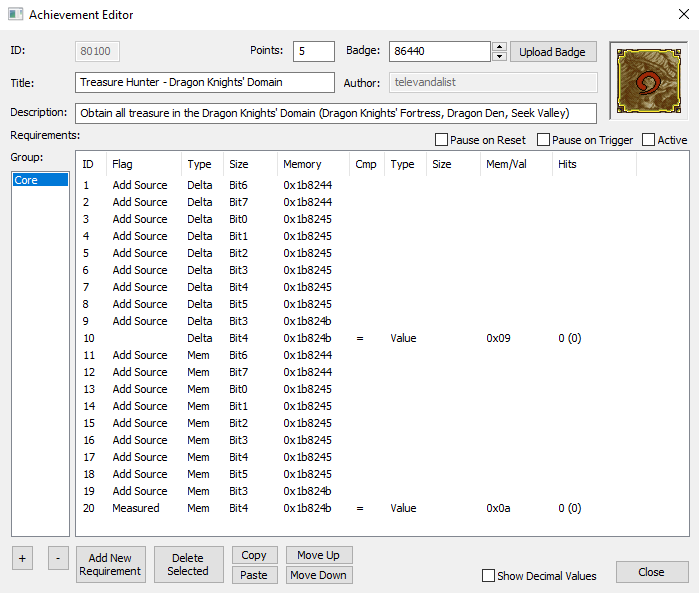Click the Move Up button
The height and width of the screenshot is (593, 699).
point(319,555)
